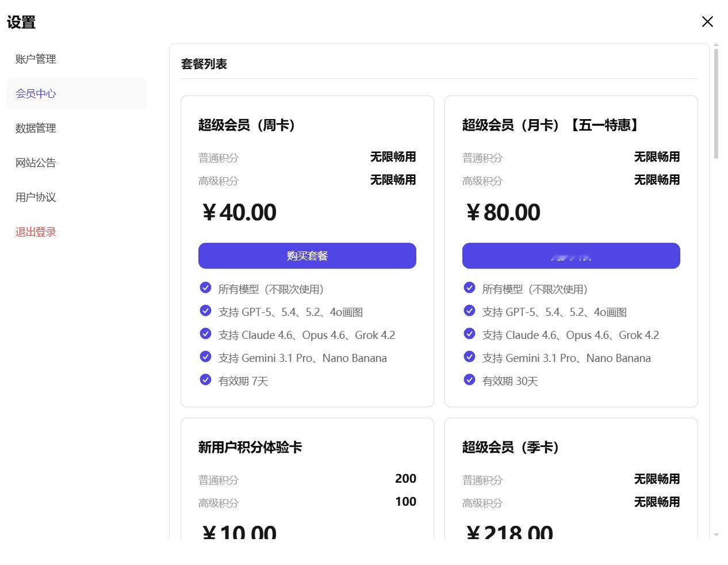Screen dimensions: 728x565
Task: Click checkmark next to weekly Gemini 3.1 Pro line
Action: coord(205,357)
